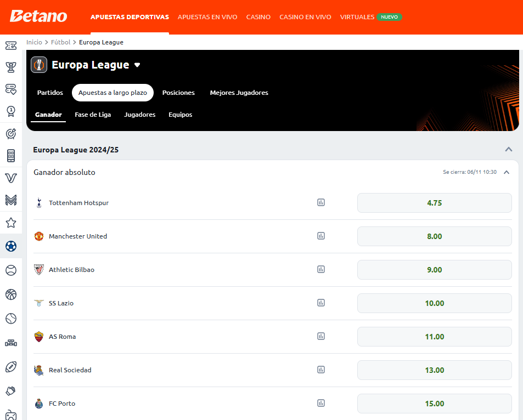Bet on Athletic Bilbao at 9.00
Image resolution: width=523 pixels, height=420 pixels.
click(434, 270)
